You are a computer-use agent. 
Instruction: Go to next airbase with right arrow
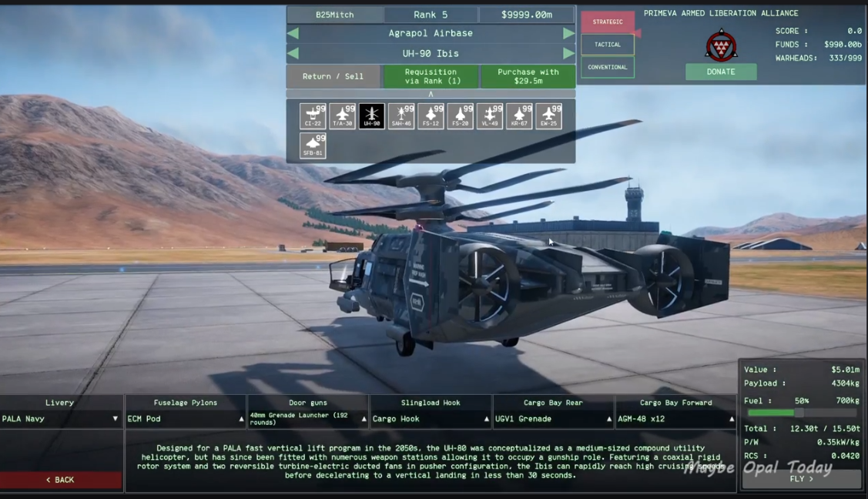point(568,33)
